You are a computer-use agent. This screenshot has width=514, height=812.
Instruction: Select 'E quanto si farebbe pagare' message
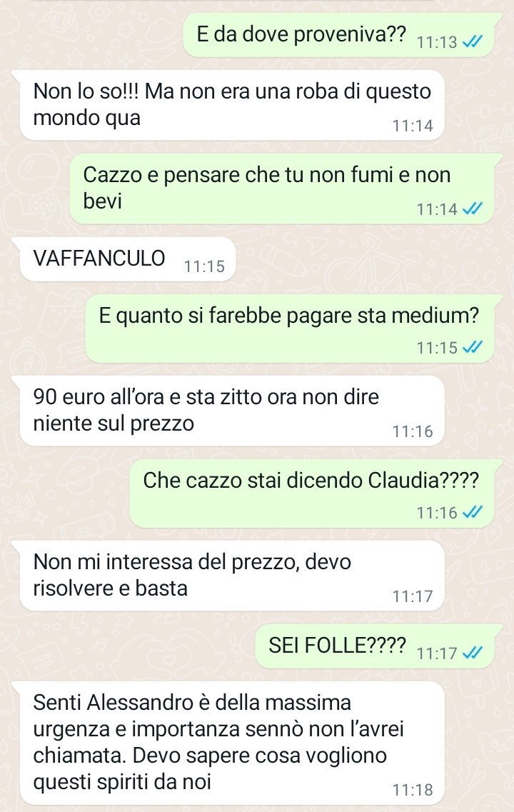(x=290, y=329)
